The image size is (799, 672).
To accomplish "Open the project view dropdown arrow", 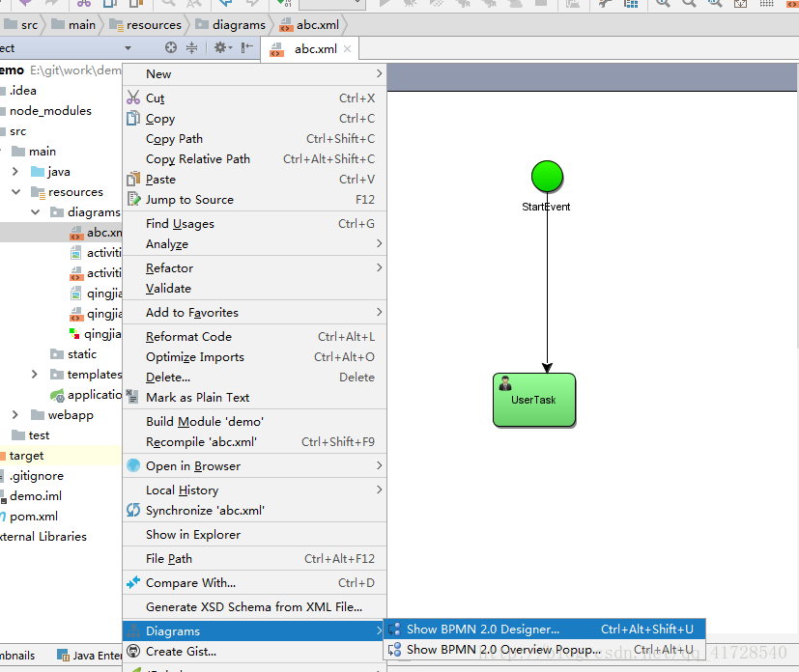I will click(x=128, y=48).
